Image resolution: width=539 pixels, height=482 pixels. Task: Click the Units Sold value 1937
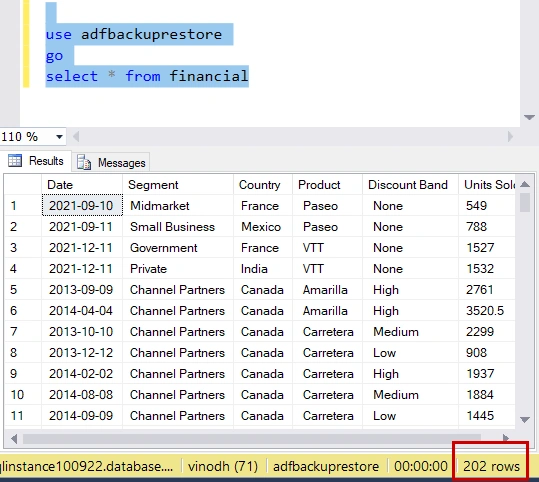pos(487,373)
